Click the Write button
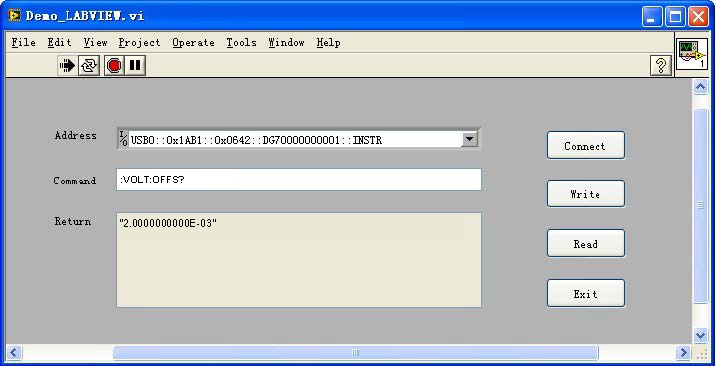Image resolution: width=716 pixels, height=366 pixels. click(x=585, y=194)
